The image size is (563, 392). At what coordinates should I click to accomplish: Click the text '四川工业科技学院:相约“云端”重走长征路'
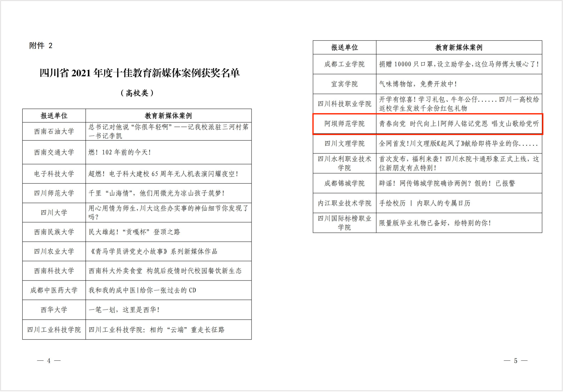coord(157,330)
